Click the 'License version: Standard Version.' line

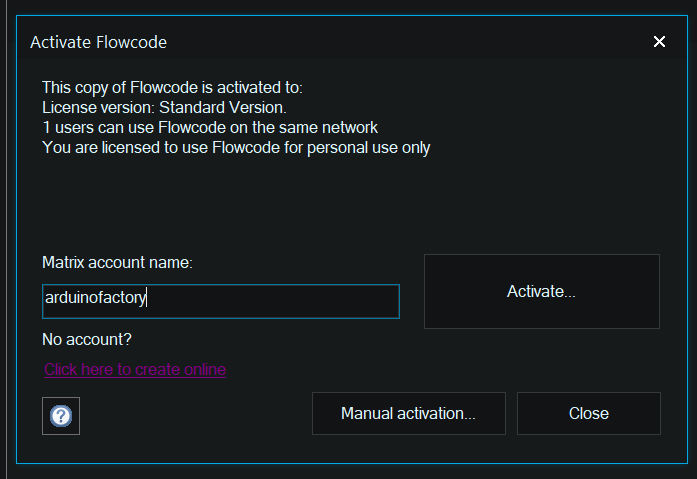point(164,107)
